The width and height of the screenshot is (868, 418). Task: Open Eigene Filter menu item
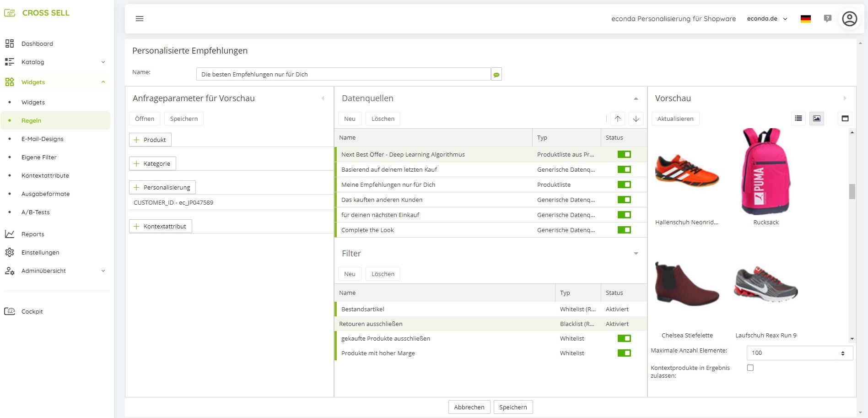tap(39, 157)
